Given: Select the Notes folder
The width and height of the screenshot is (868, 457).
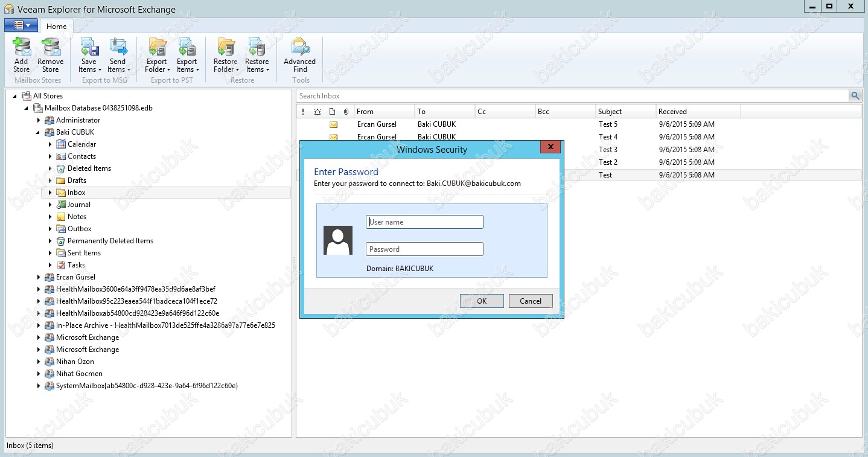Looking at the screenshot, I should (77, 217).
